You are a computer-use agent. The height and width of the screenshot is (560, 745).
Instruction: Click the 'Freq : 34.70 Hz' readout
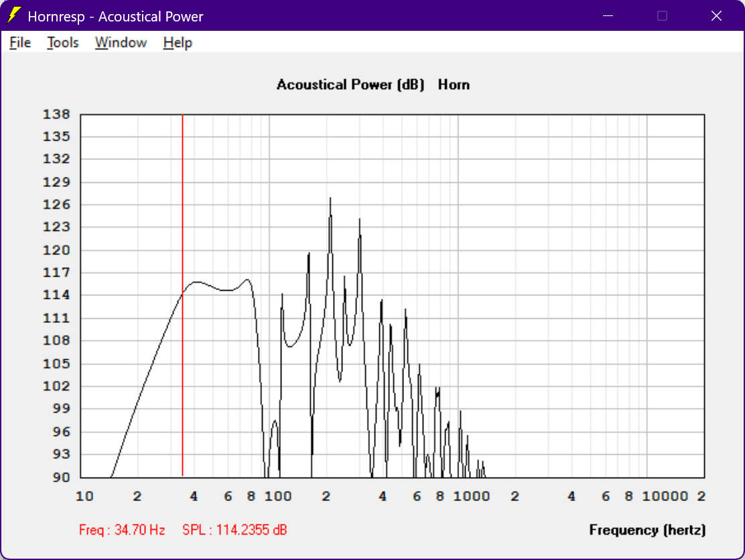click(x=122, y=530)
